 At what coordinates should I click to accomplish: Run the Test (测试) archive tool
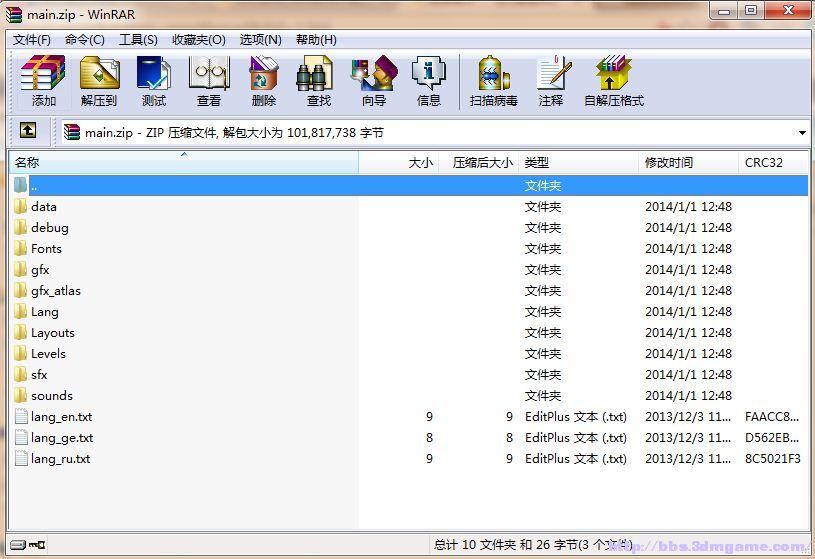click(154, 81)
